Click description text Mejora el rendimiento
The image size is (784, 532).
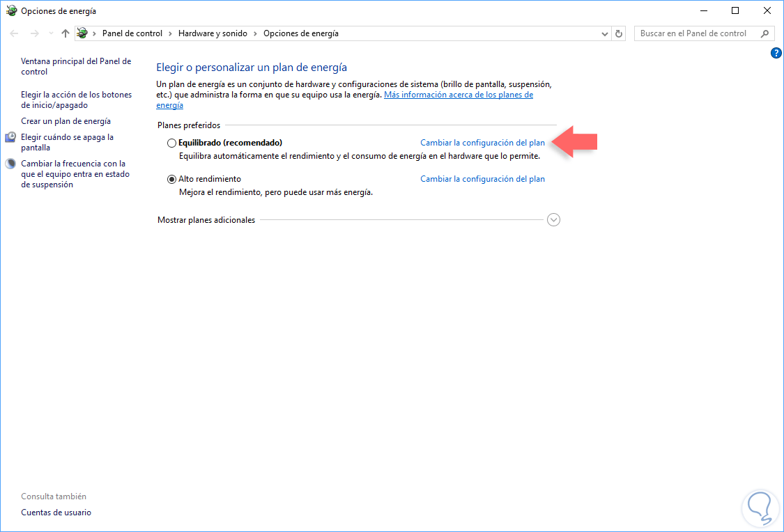tap(276, 192)
